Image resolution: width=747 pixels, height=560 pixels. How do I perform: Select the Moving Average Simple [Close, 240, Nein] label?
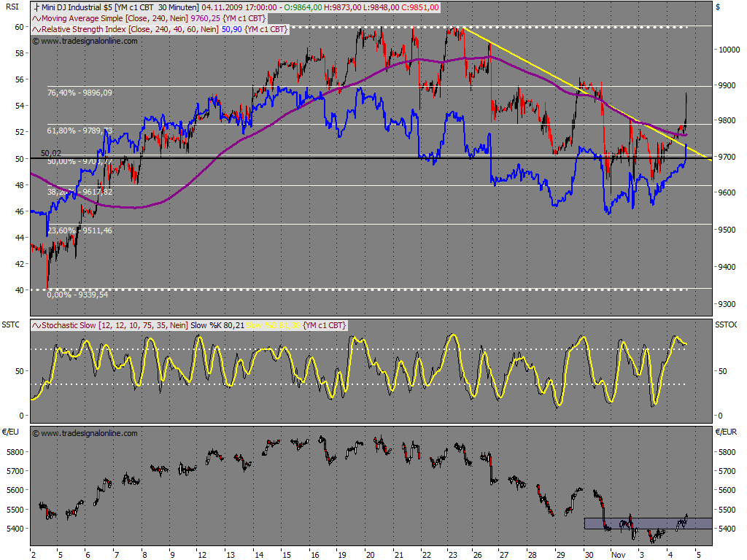pos(115,18)
